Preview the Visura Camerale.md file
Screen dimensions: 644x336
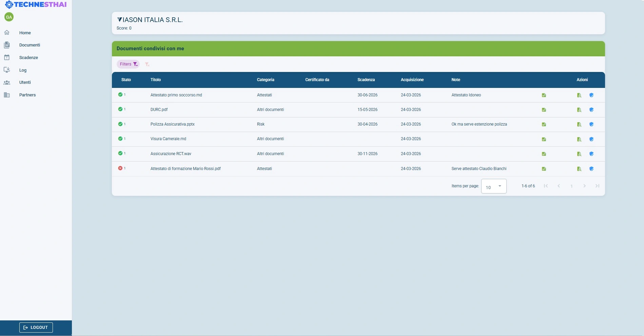(579, 139)
